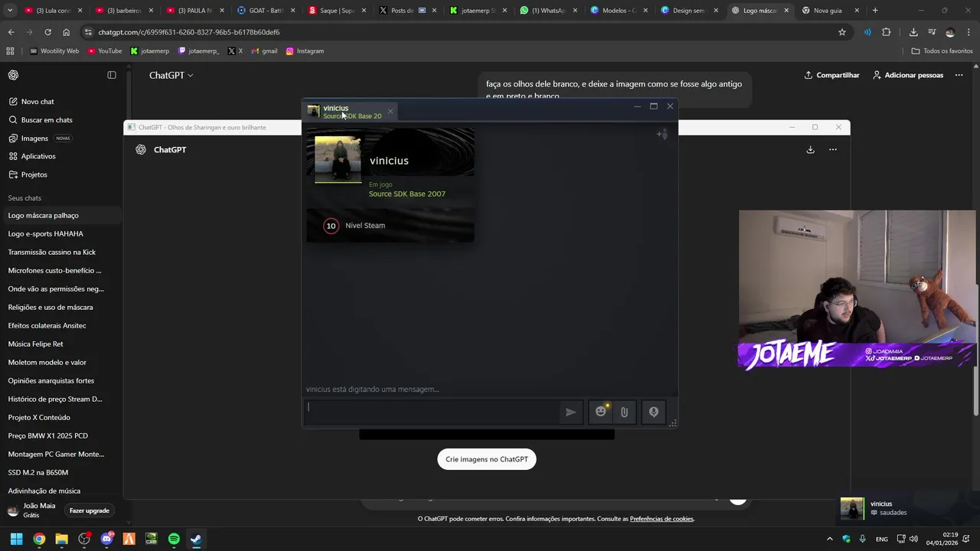Bookmark this page with star icon
This screenshot has height=551, width=980.
(x=842, y=32)
